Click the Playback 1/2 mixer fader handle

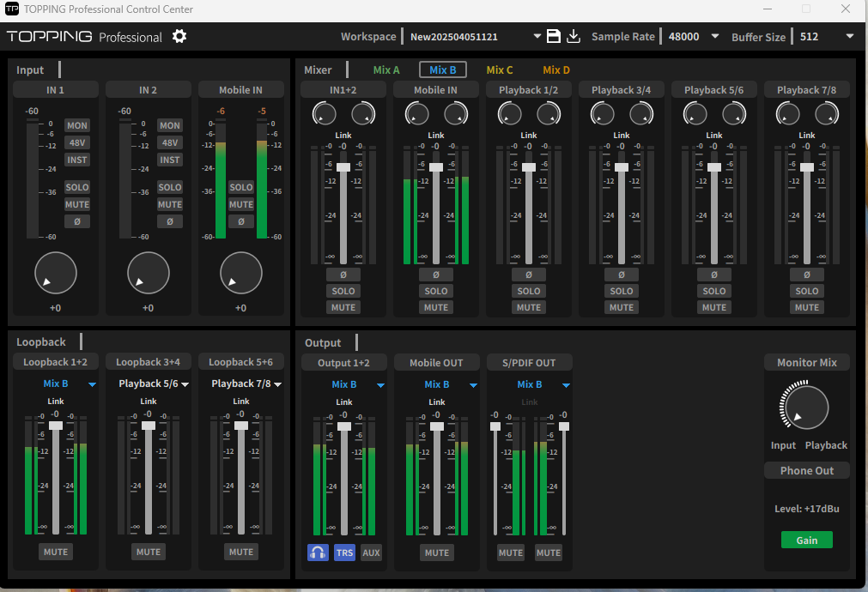[x=529, y=167]
